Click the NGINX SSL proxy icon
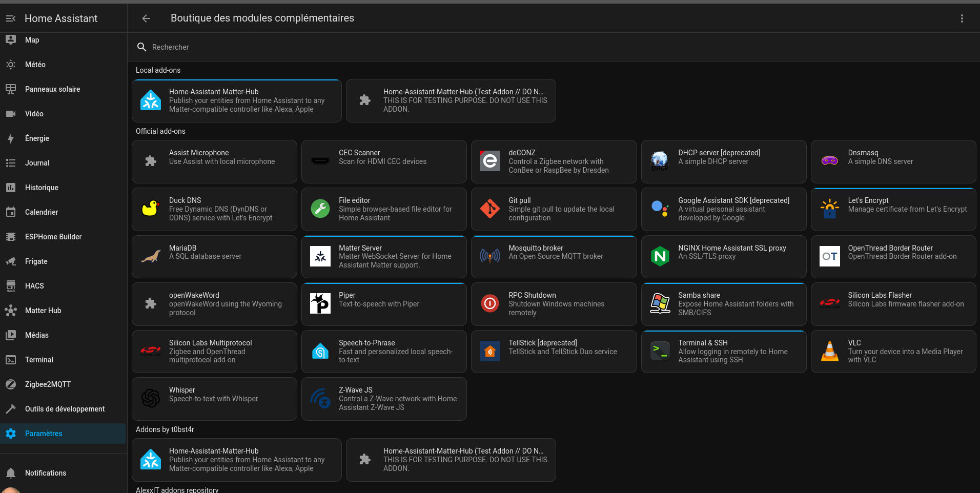The height and width of the screenshot is (493, 980). [660, 256]
